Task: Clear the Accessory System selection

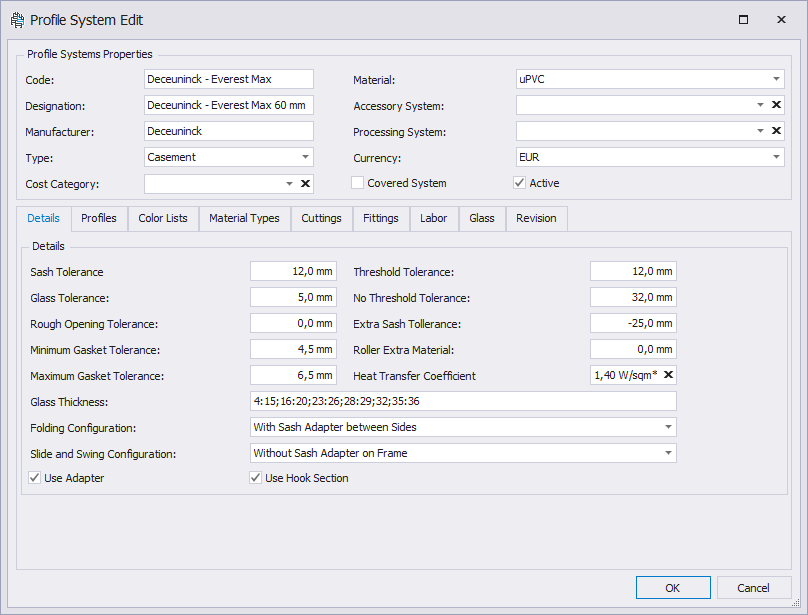Action: [x=776, y=105]
